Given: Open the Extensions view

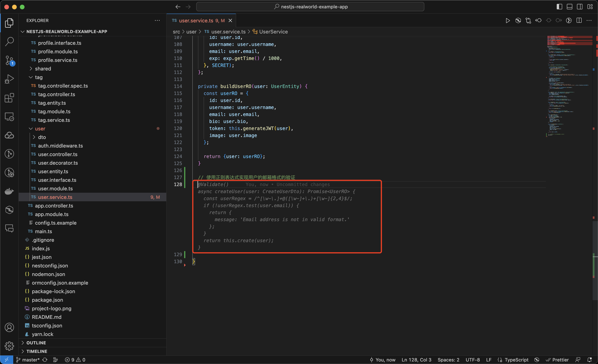Looking at the screenshot, I should pyautogui.click(x=9, y=98).
